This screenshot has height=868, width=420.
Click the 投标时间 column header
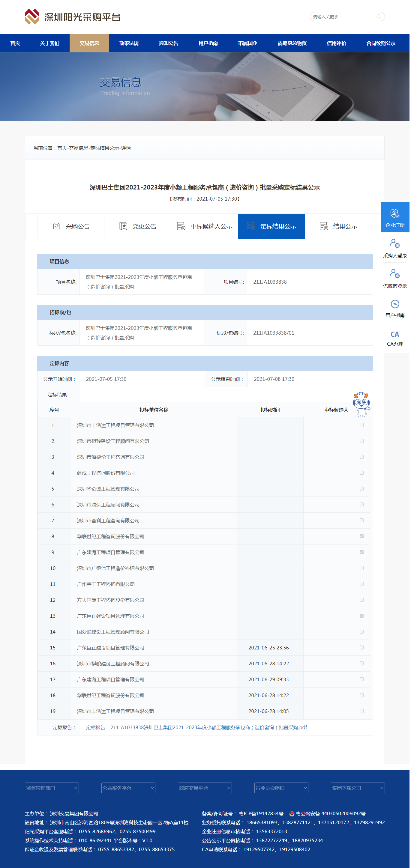[270, 410]
